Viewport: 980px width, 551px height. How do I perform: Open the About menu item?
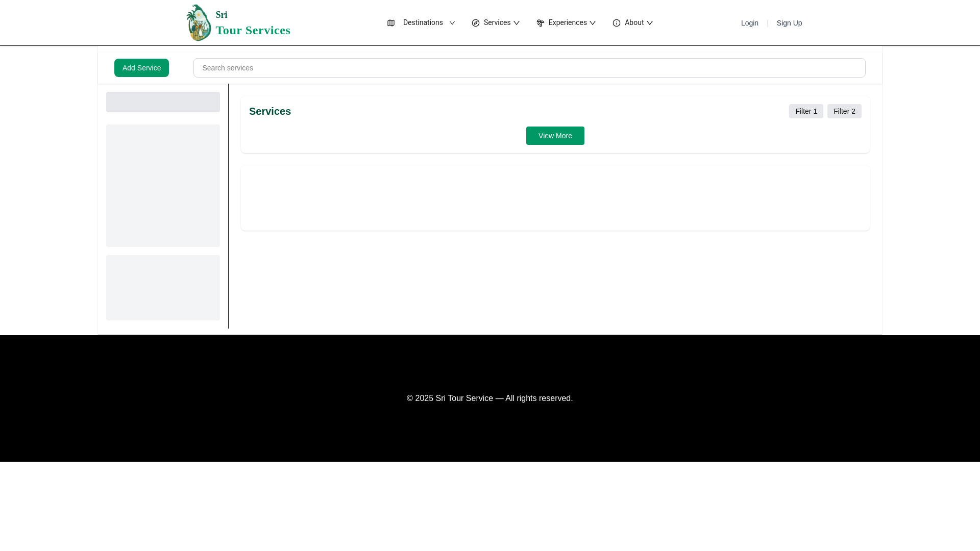tap(634, 22)
